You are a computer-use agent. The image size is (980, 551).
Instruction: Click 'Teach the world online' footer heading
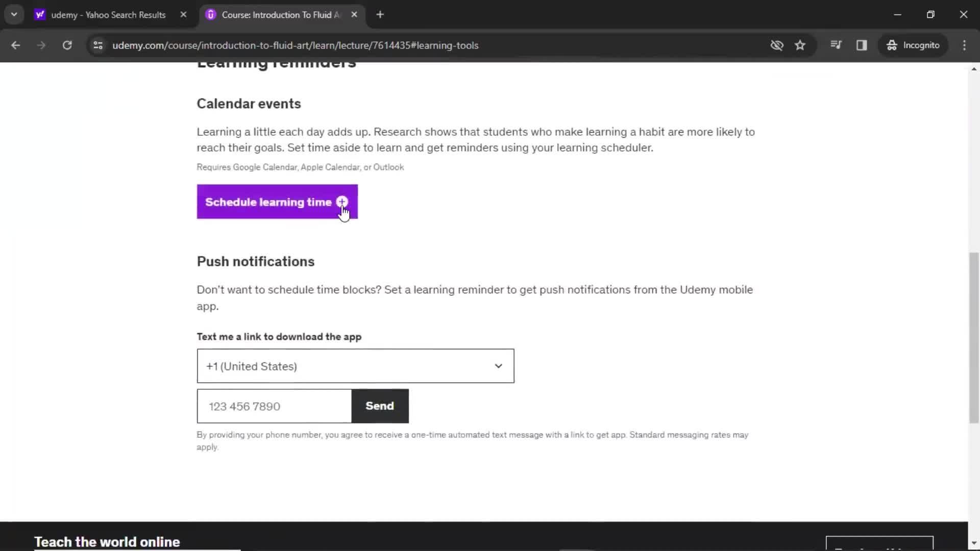[107, 542]
